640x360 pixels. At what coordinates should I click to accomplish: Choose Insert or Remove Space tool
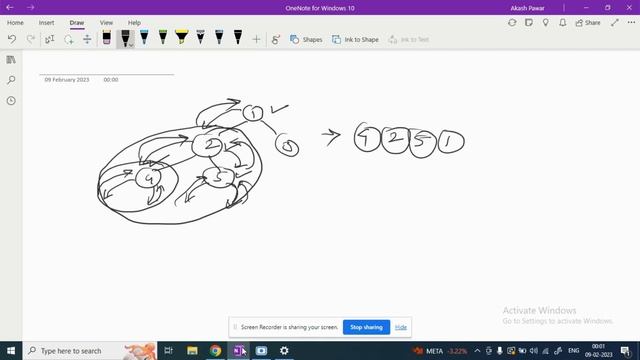click(x=87, y=39)
